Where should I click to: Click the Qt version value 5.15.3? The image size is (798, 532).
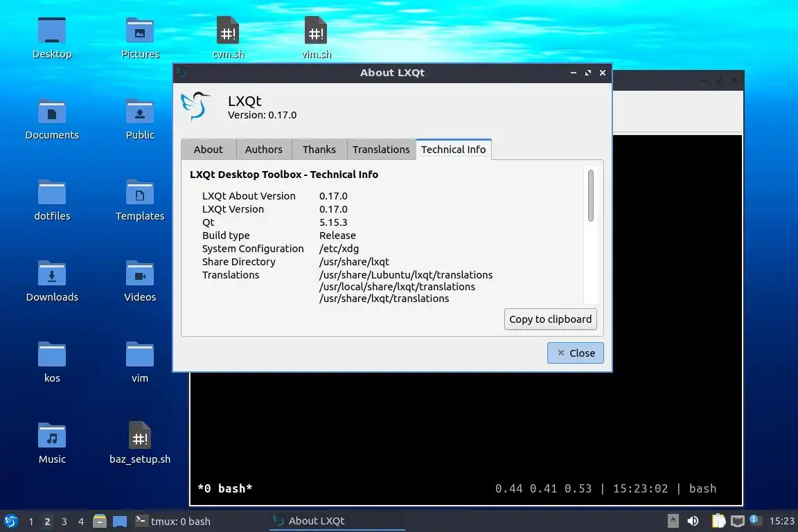pyautogui.click(x=333, y=222)
